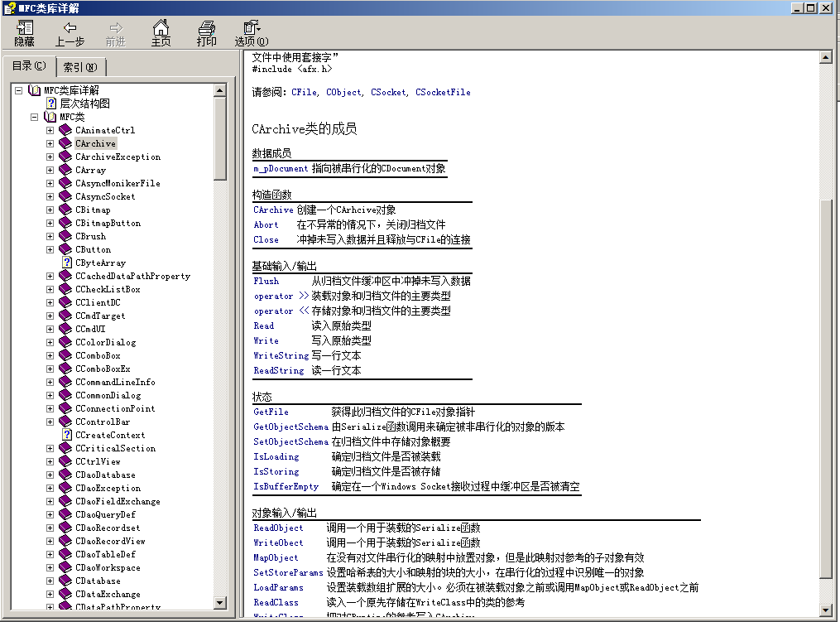
Task: Expand the CColorDialog tree node
Action: (x=50, y=342)
